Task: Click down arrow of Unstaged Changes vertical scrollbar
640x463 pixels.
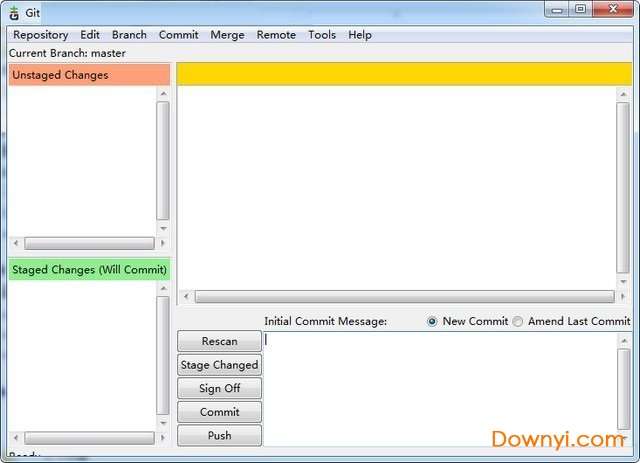Action: coord(163,229)
